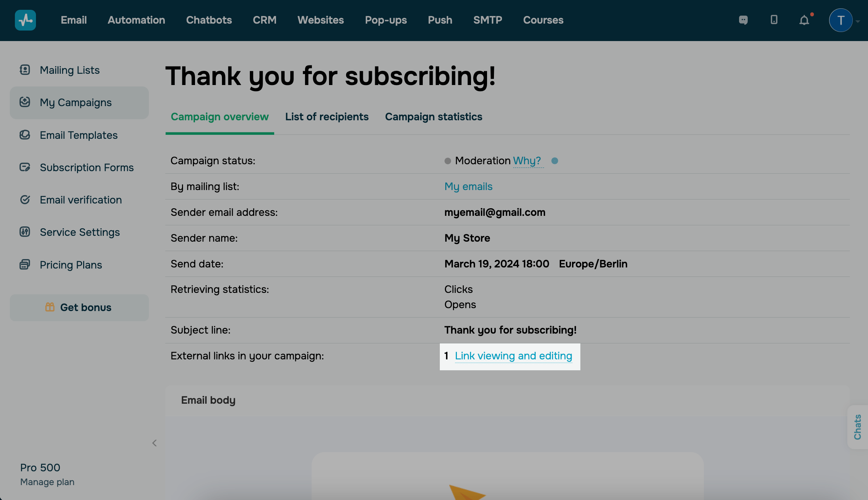Open the Subscription Forms section
The image size is (868, 500).
click(24, 167)
